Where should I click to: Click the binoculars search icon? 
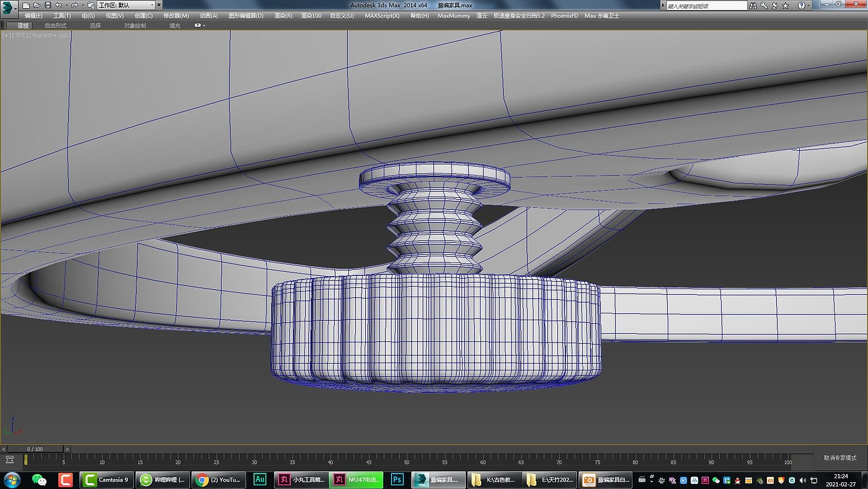click(x=755, y=5)
